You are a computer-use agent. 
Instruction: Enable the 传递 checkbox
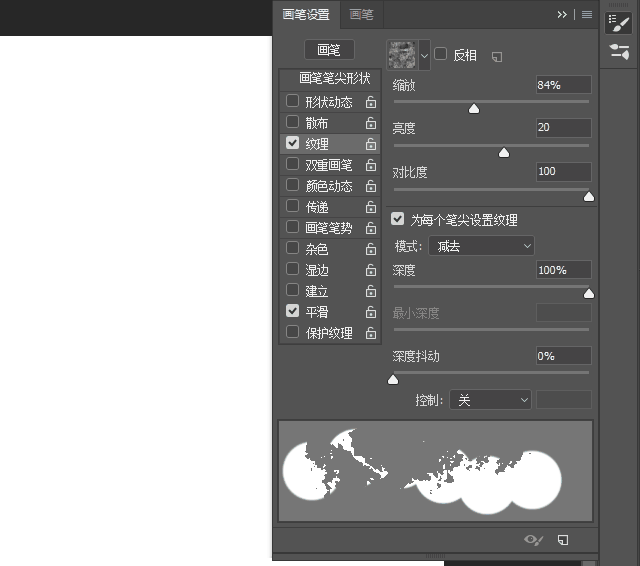pos(292,206)
